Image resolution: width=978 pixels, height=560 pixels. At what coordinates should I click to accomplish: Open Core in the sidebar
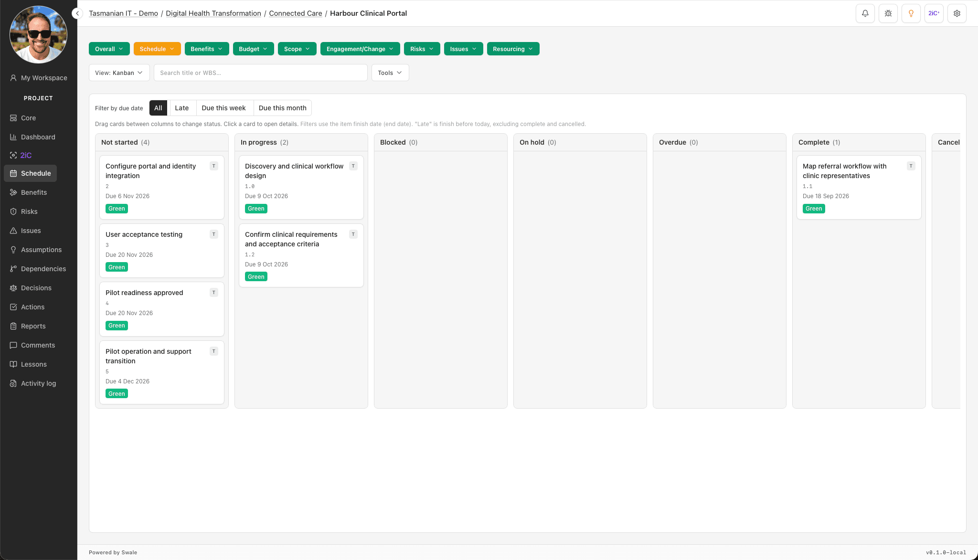pyautogui.click(x=23, y=118)
